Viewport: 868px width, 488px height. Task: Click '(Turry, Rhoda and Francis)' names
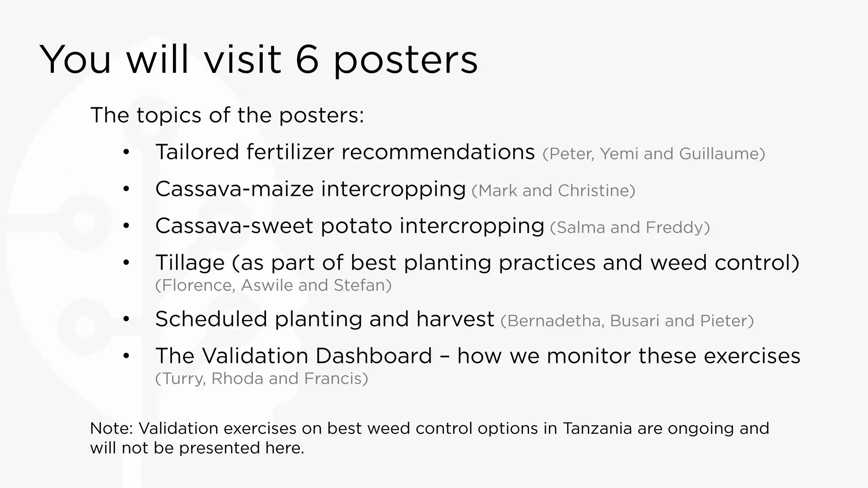pos(262,378)
